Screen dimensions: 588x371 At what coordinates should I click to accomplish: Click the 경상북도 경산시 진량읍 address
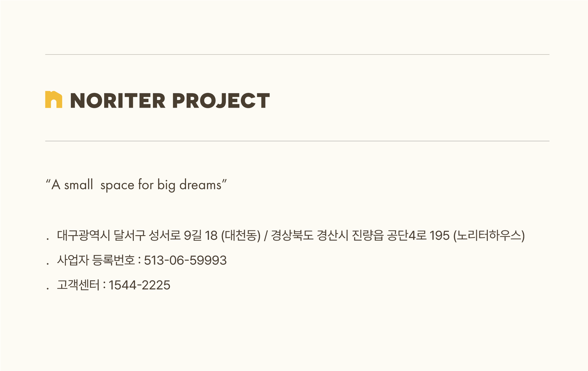coord(327,235)
